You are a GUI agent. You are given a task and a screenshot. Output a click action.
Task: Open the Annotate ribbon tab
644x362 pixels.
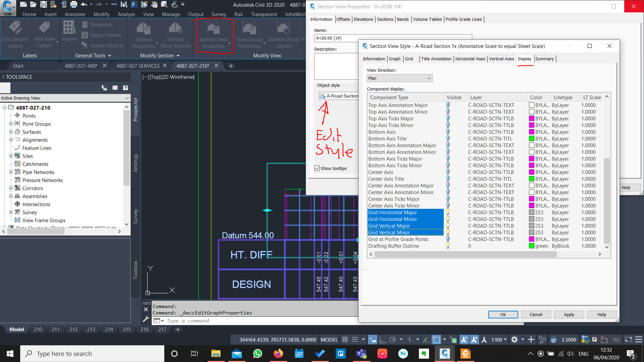click(x=75, y=14)
